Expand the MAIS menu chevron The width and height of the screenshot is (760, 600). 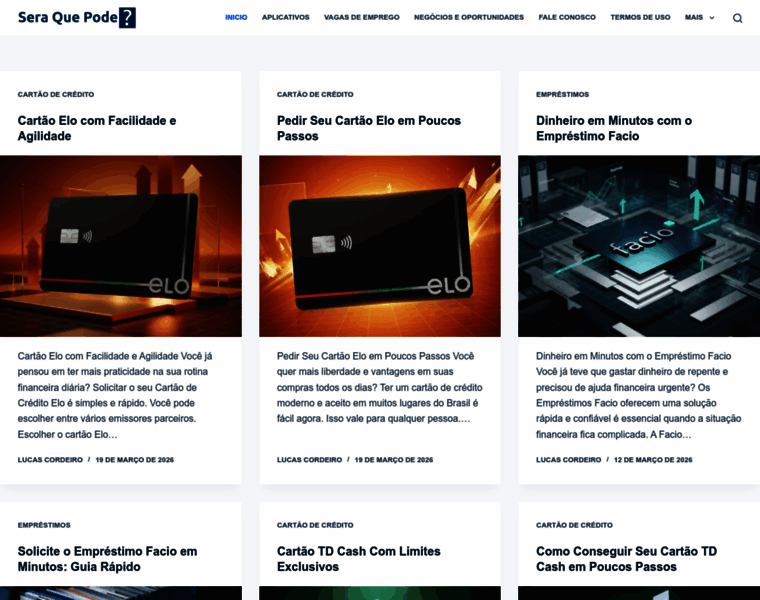[712, 17]
